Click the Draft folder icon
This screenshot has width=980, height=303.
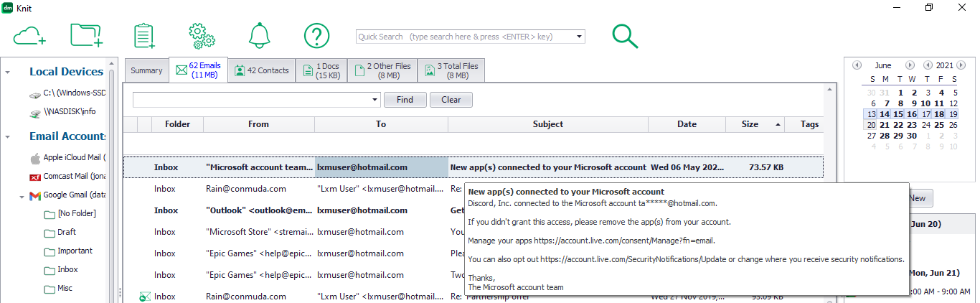pos(50,233)
